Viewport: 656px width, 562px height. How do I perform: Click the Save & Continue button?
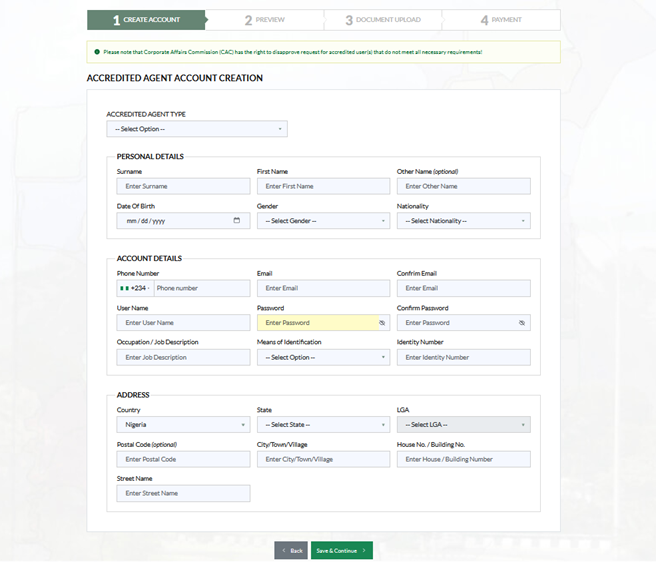pyautogui.click(x=342, y=550)
